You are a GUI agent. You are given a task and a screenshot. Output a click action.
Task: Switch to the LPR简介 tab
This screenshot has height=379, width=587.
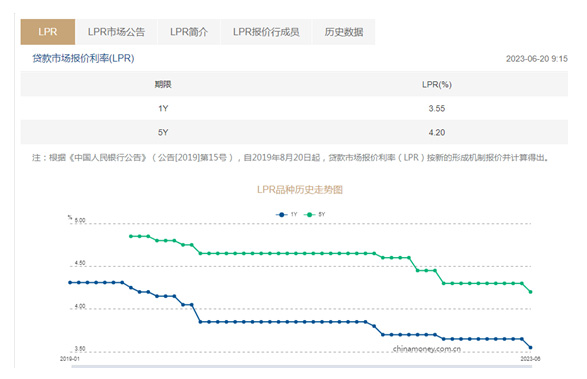click(x=189, y=32)
